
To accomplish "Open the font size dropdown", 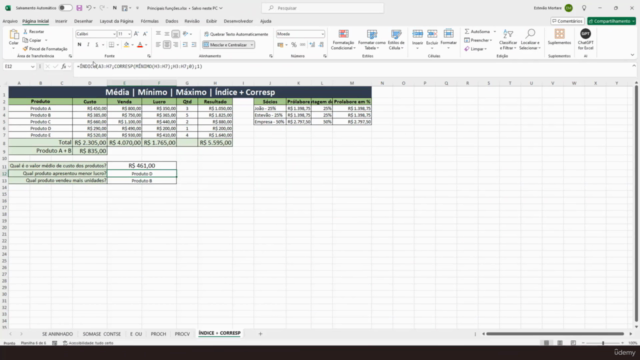I will click(129, 34).
